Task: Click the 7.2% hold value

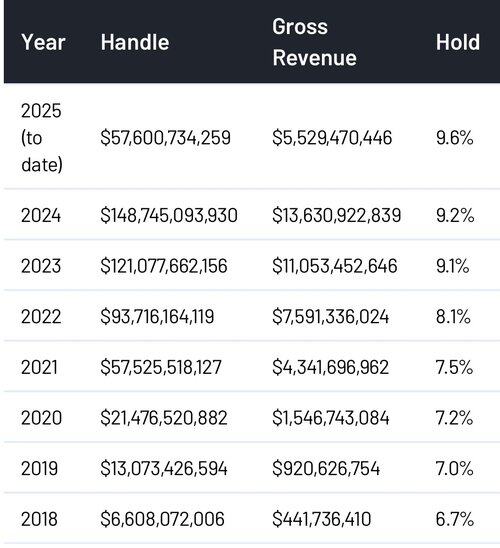Action: 454,418
